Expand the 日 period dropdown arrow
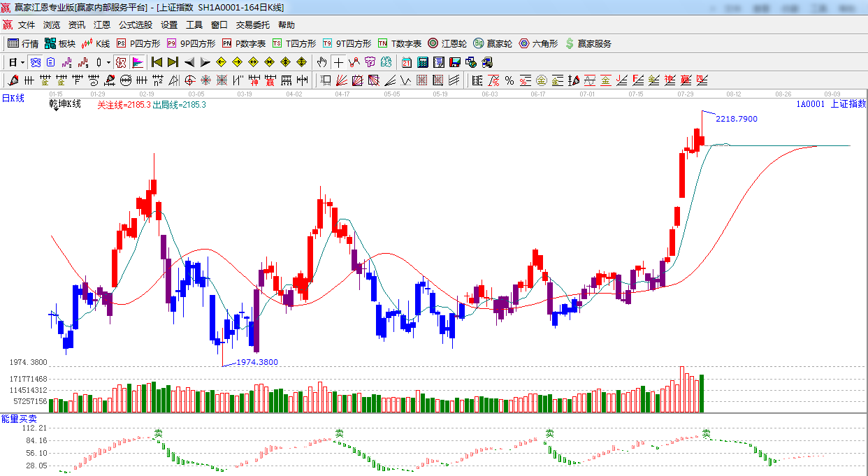 point(22,62)
